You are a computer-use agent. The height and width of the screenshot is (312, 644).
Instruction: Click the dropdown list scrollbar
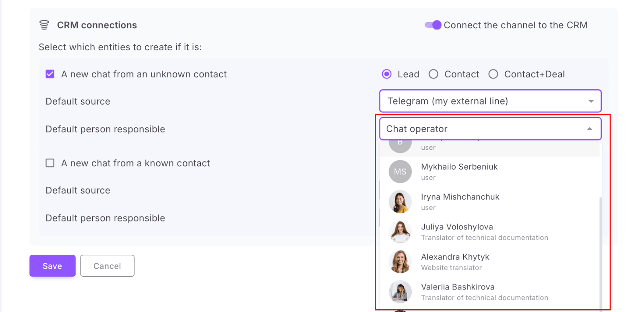[x=601, y=250]
